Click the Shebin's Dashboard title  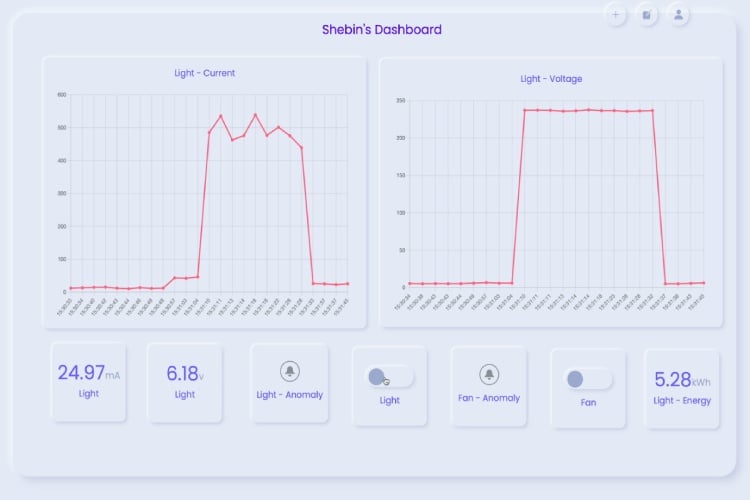pyautogui.click(x=381, y=30)
